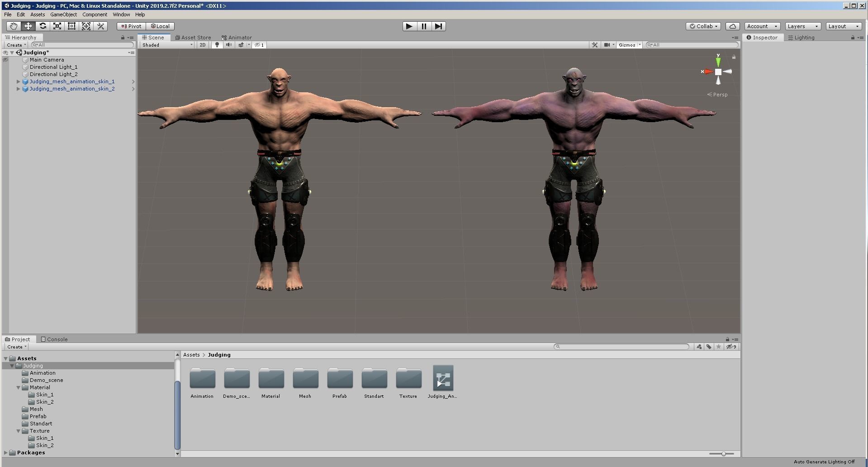
Task: Expand the Packages folder
Action: coord(6,453)
